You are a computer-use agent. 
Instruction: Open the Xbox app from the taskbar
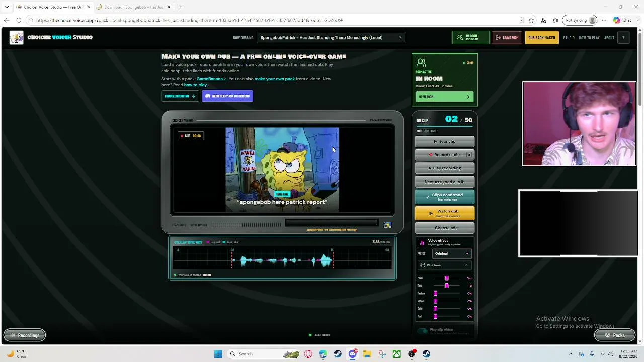pos(397,354)
